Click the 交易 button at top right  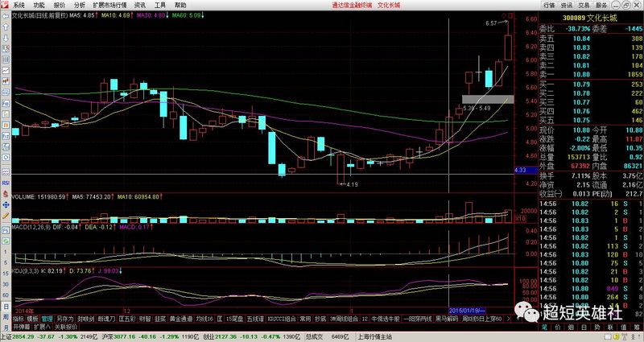(584, 5)
